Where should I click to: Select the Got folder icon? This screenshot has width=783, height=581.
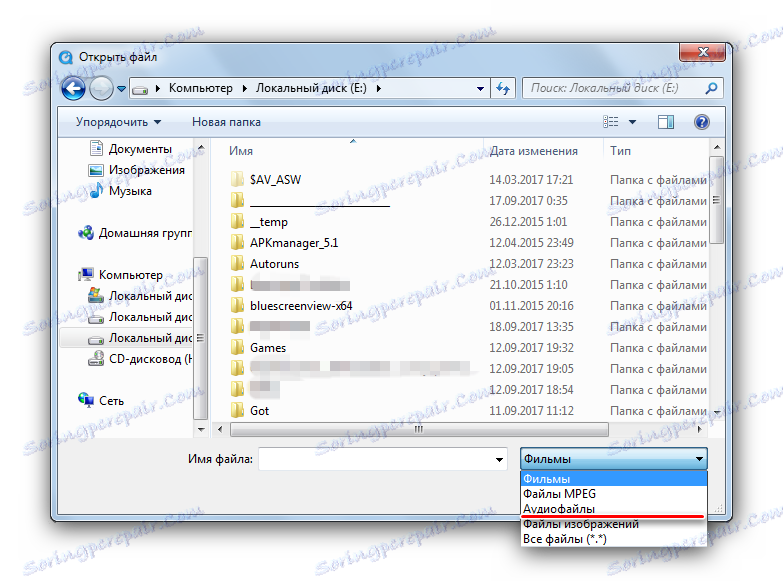[x=238, y=410]
